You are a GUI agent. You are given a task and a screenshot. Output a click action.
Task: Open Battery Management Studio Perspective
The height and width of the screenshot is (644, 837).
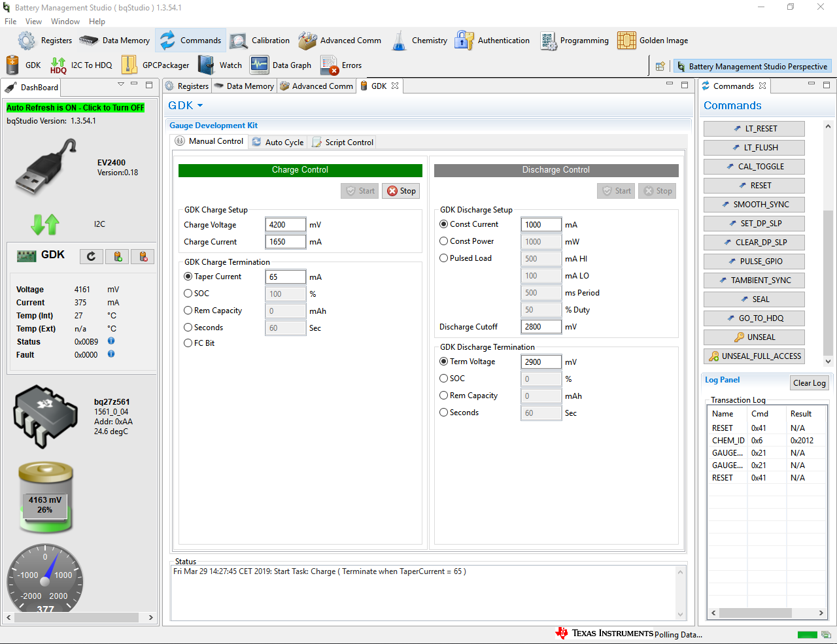pos(753,66)
